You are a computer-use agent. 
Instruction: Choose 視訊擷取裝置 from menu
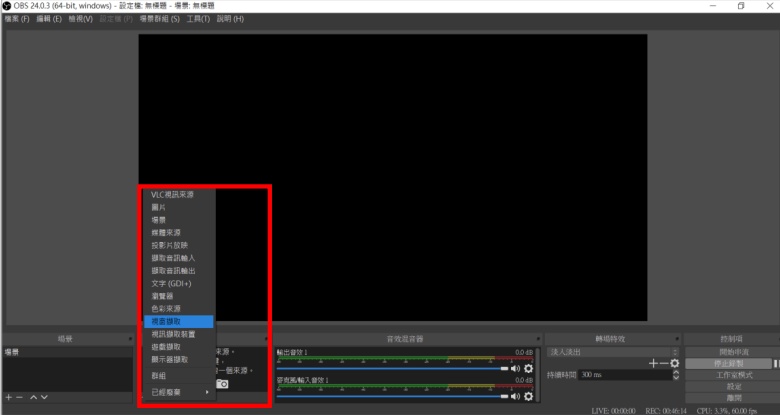pos(179,334)
